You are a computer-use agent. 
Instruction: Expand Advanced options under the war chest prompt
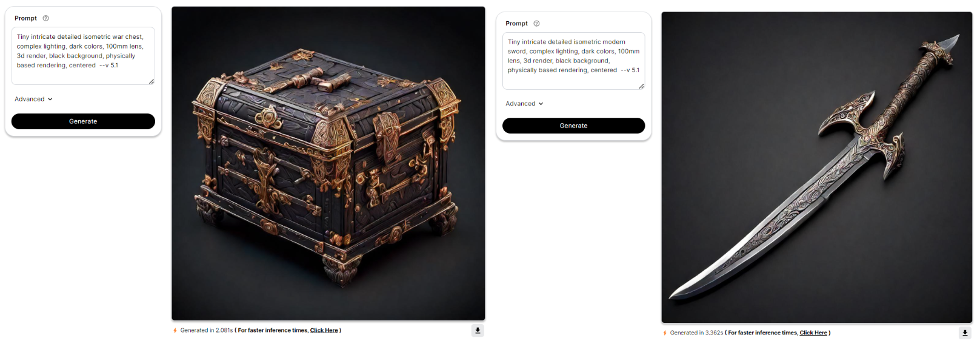33,99
